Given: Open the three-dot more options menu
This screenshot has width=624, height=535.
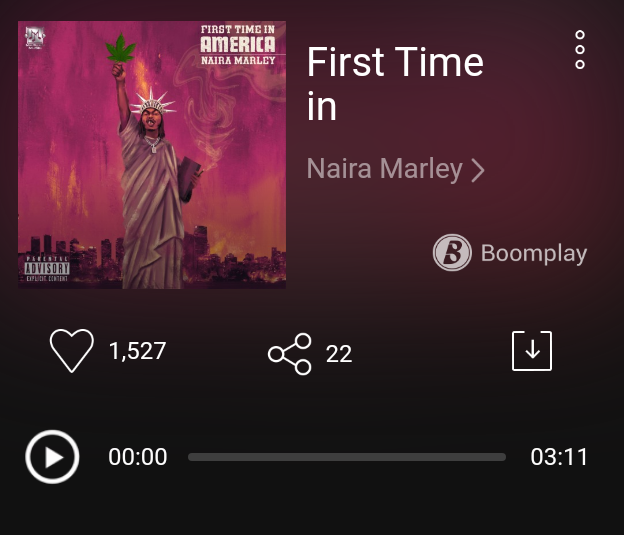Looking at the screenshot, I should [x=580, y=49].
